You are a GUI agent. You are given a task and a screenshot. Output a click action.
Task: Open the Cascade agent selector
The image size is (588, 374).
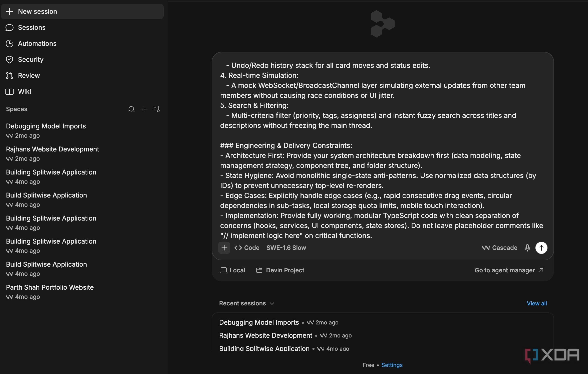500,248
